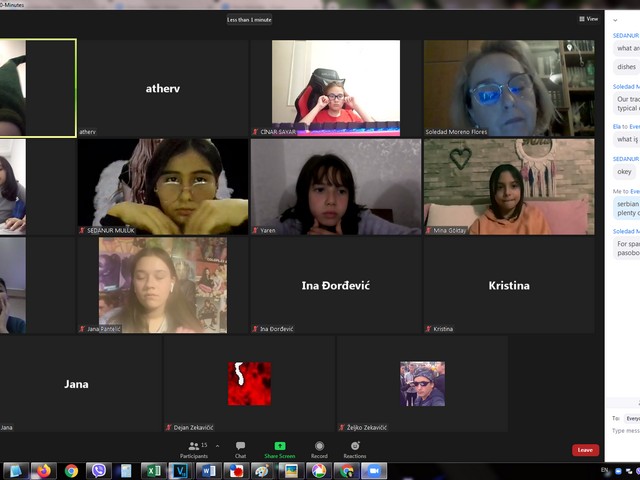Click the highlighted active speaker tile
The width and height of the screenshot is (640, 480).
tap(38, 88)
